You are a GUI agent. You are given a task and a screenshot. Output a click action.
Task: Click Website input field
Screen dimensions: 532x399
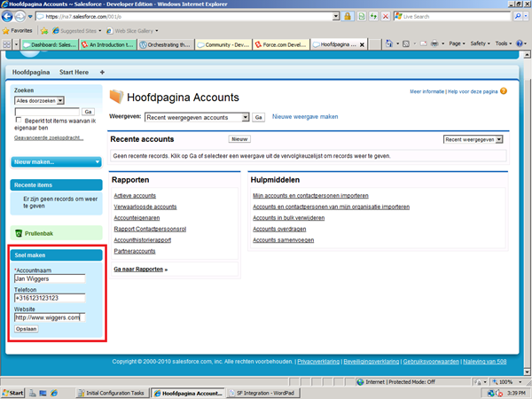point(50,317)
